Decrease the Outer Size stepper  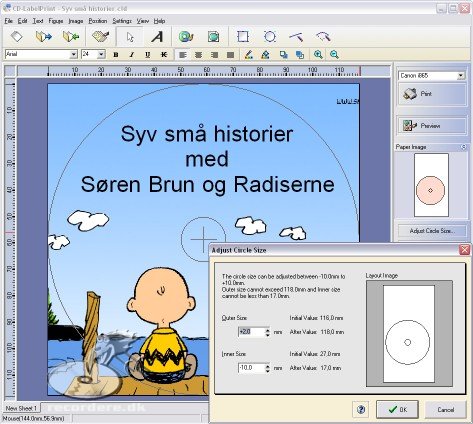pyautogui.click(x=267, y=335)
